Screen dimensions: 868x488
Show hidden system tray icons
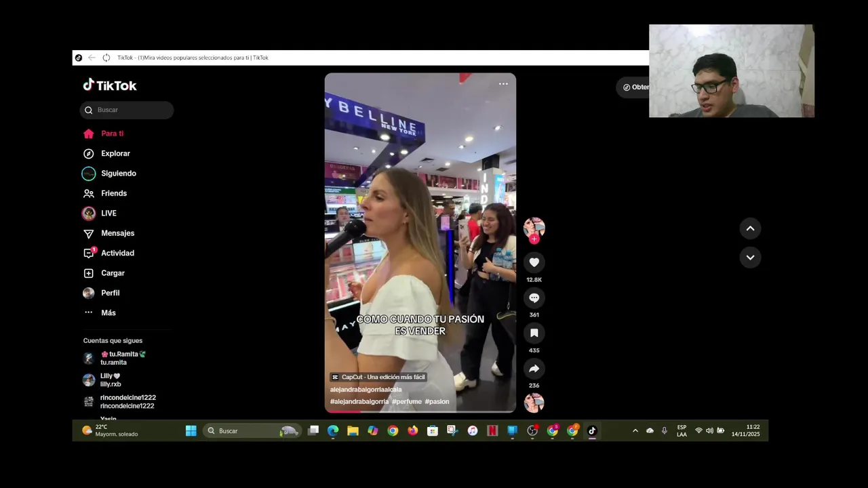click(x=635, y=430)
